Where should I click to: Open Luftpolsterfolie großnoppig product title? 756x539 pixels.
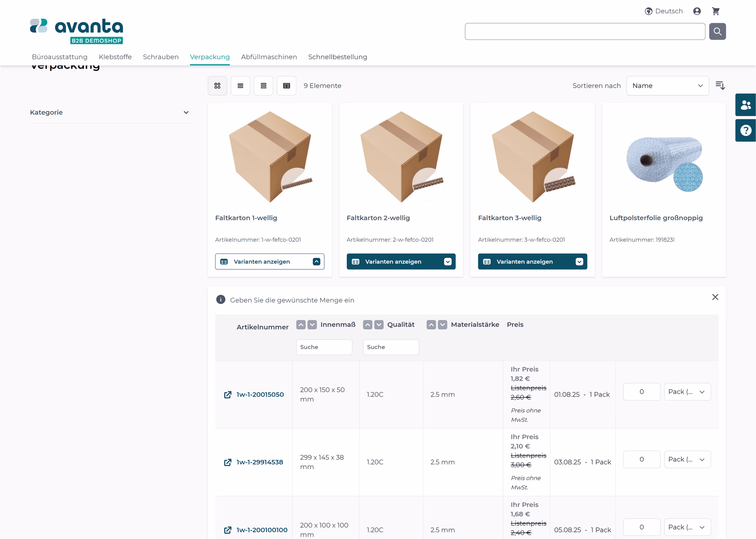656,218
